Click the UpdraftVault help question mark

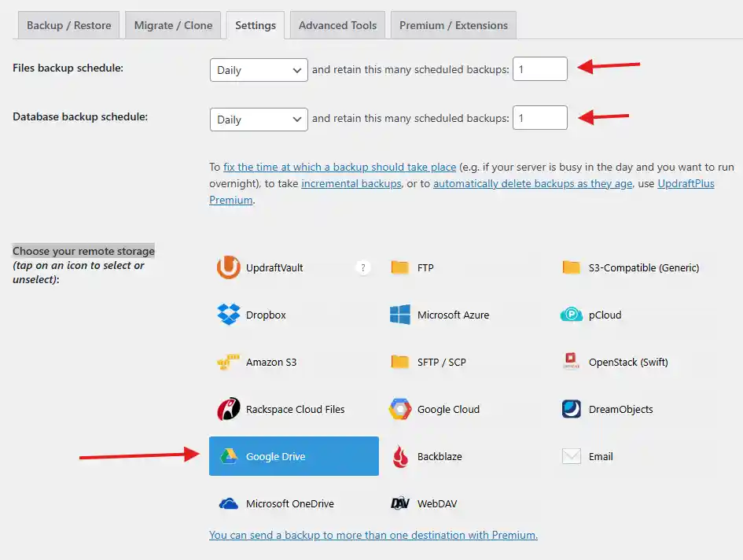(x=363, y=268)
